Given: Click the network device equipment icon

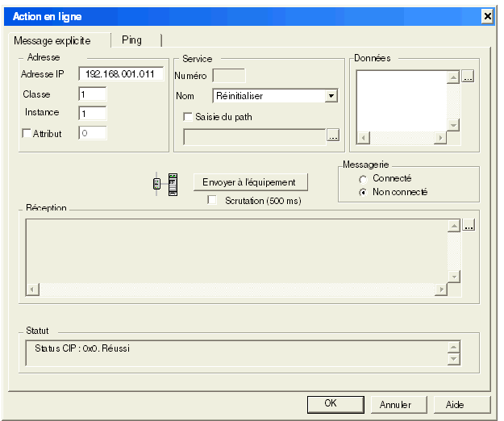Looking at the screenshot, I should click(x=165, y=184).
